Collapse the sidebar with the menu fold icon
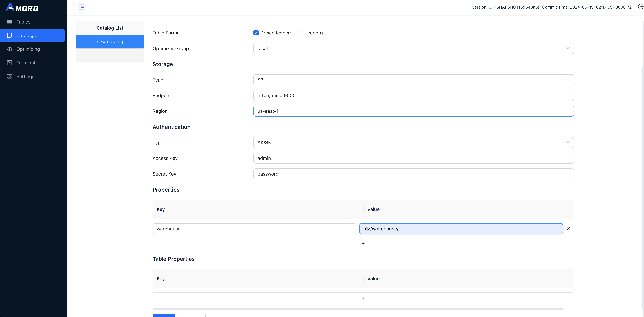 click(82, 7)
